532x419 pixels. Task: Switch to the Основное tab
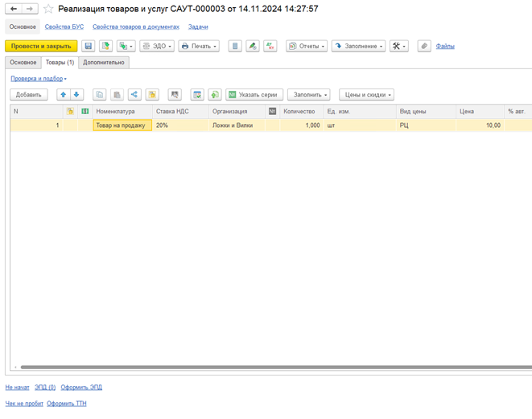(x=23, y=63)
